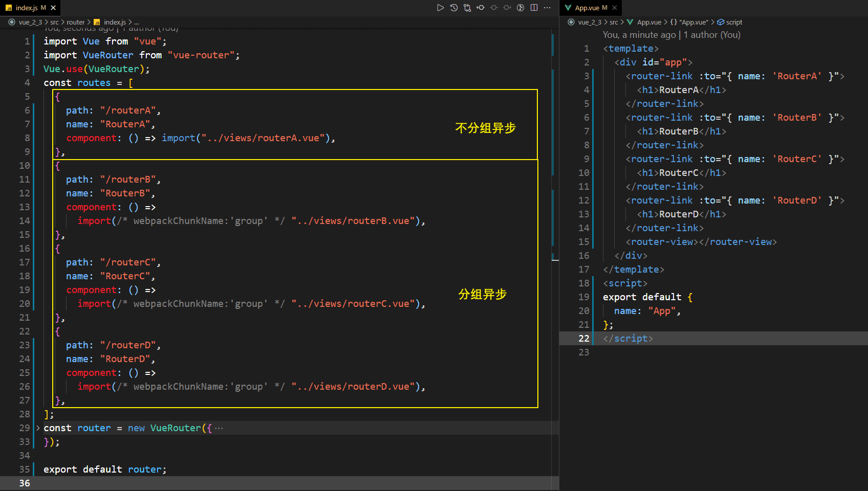Go to next change commit icon
Image resolution: width=868 pixels, height=491 pixels.
[507, 8]
